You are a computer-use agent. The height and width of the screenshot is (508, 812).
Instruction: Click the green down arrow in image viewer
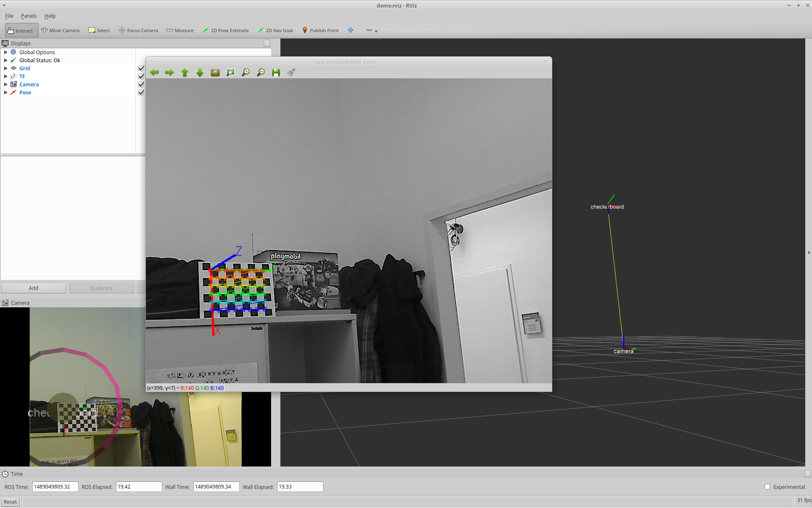(200, 72)
